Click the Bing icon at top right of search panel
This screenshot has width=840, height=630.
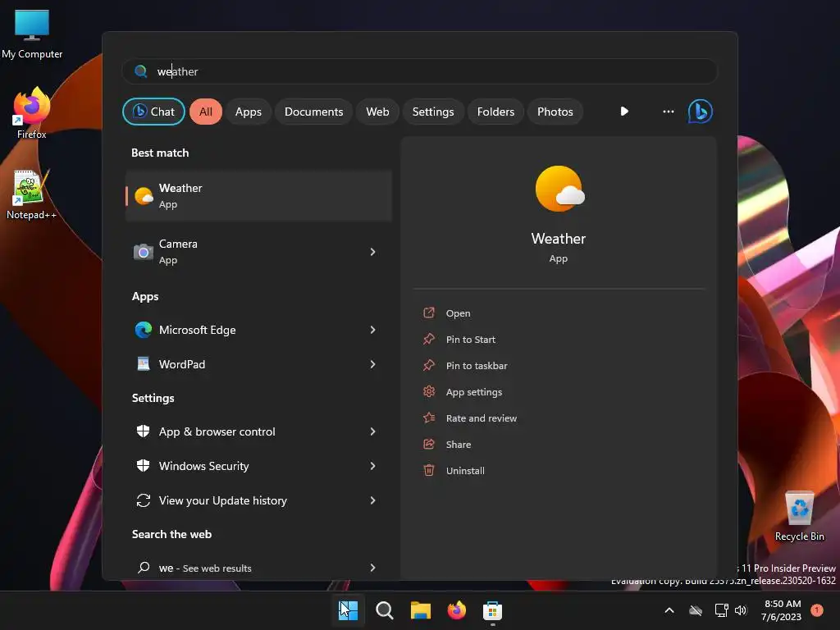(x=700, y=112)
